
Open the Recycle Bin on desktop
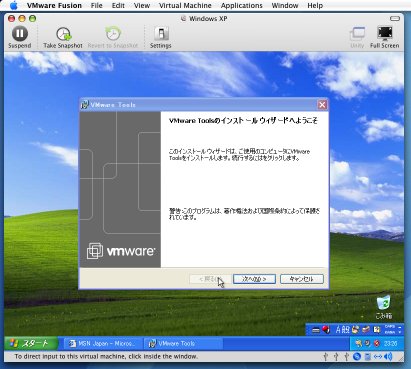384,306
